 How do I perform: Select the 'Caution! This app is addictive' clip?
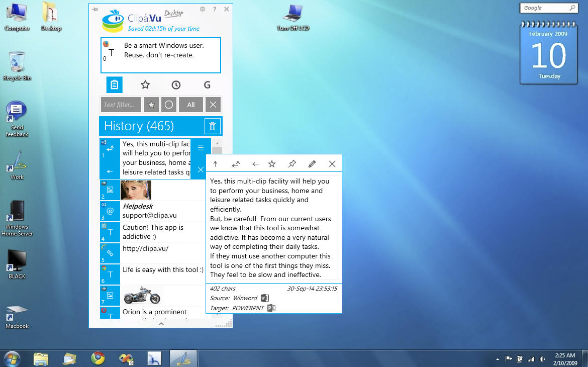tap(162, 232)
